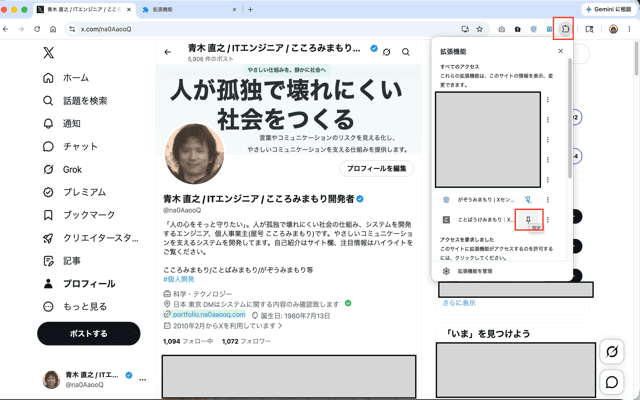
Task: Open 話題を検索 in sidebar
Action: (x=75, y=100)
